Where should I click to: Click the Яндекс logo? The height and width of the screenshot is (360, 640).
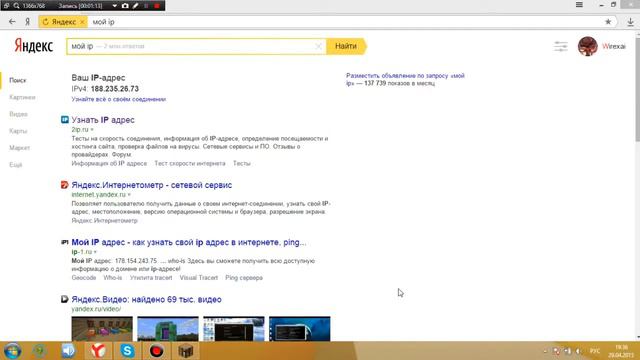(33, 46)
